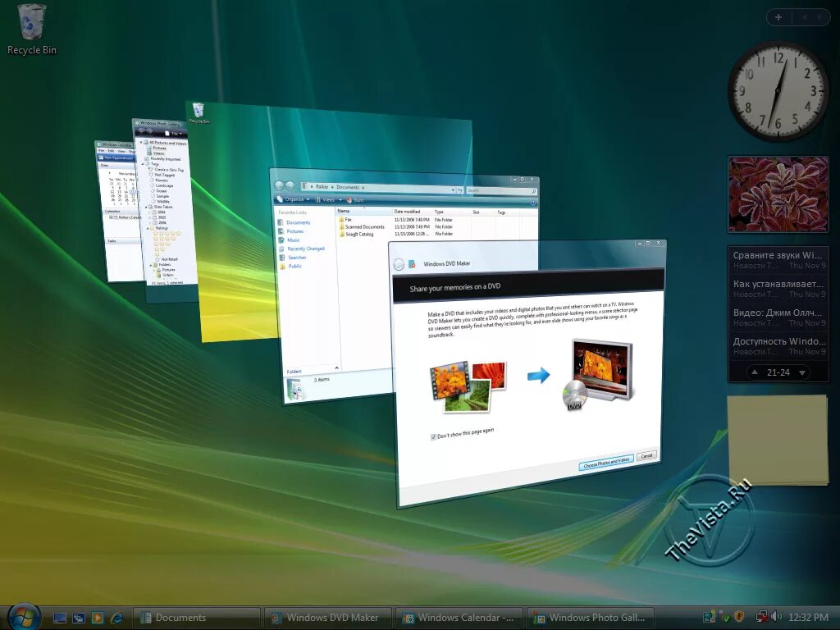Collapse Ratings node in Photo Gallery
Screen dimensions: 840x630
pyautogui.click(x=147, y=228)
